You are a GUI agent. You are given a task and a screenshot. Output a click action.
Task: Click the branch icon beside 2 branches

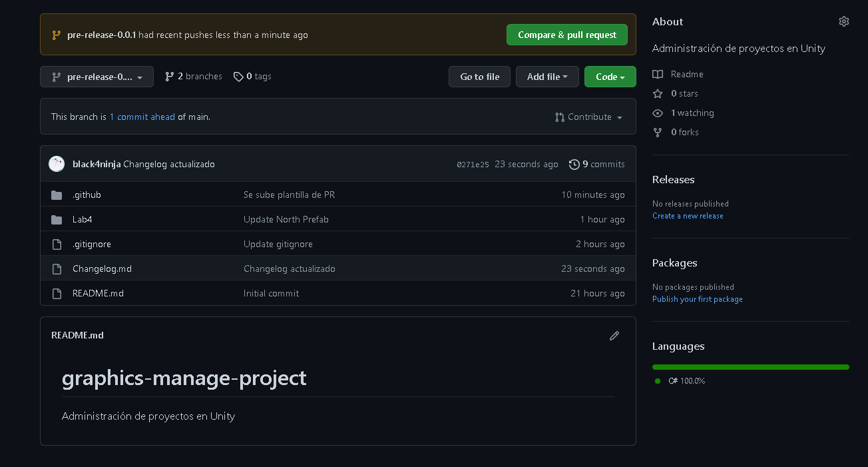pyautogui.click(x=170, y=77)
